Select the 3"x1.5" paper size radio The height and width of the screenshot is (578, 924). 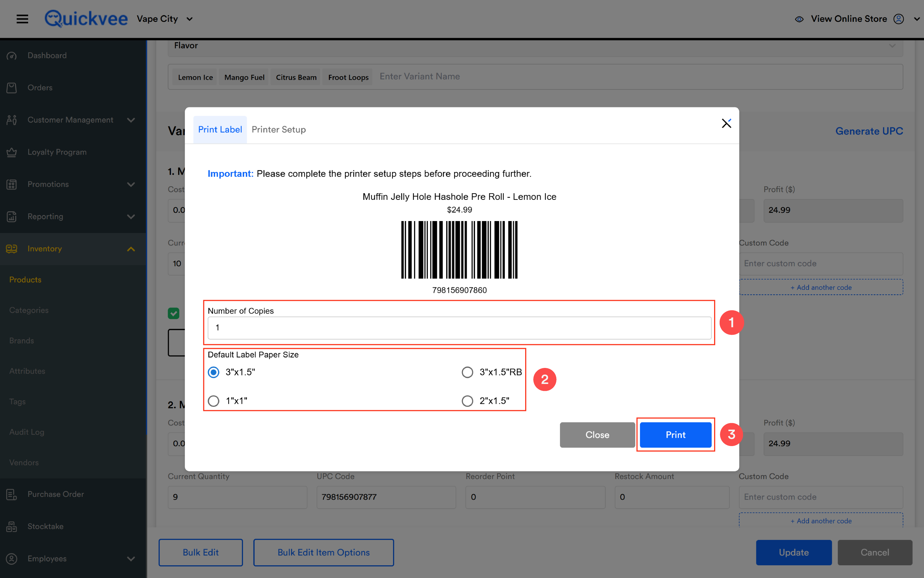tap(213, 372)
